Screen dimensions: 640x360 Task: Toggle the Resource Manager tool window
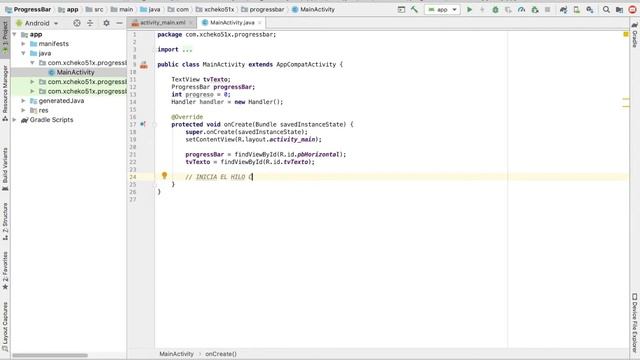(5, 93)
